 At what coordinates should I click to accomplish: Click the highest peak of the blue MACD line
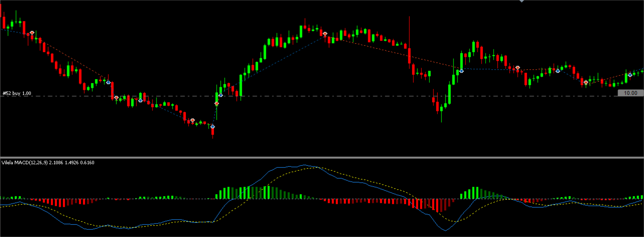tap(304, 165)
